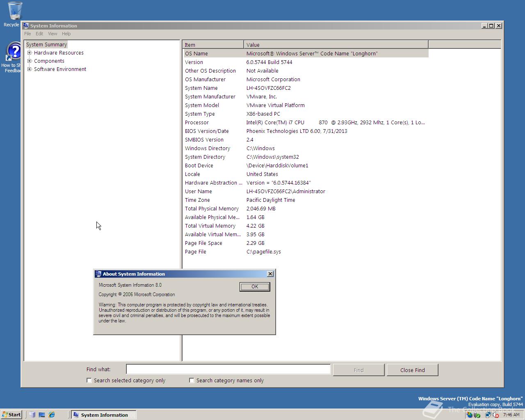Open the View menu
The image size is (525, 420).
52,34
